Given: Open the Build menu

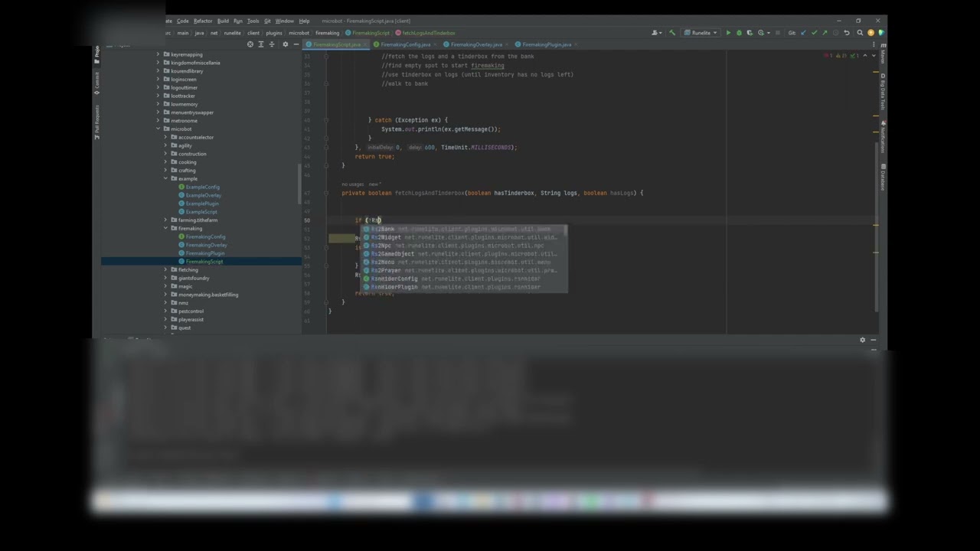Looking at the screenshot, I should click(x=223, y=21).
